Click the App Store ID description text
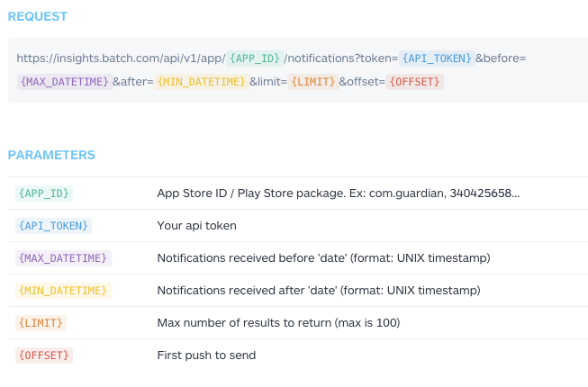Image resolution: width=588 pixels, height=387 pixels. 339,193
